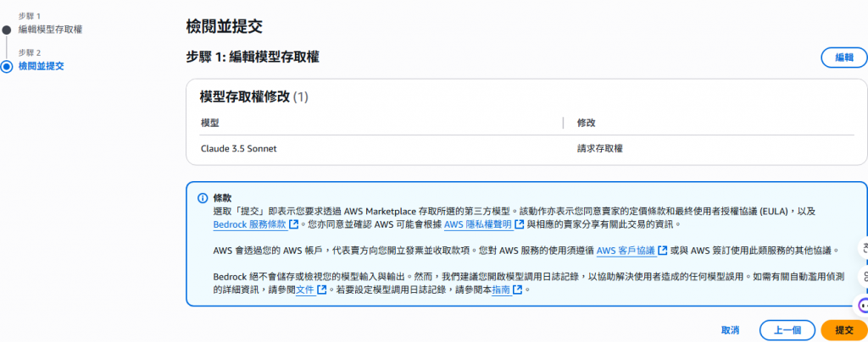868x342 pixels.
Task: Click the 模型存取權修改 (1) heading
Action: (x=253, y=97)
